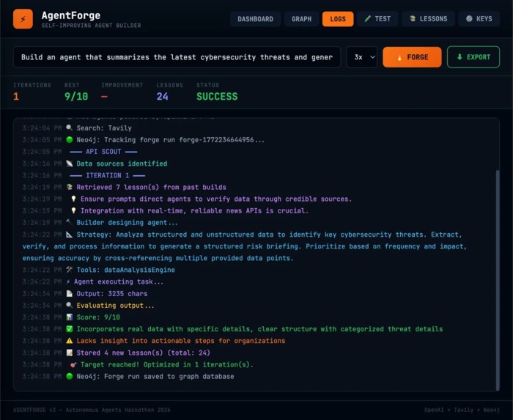Image resolution: width=513 pixels, height=420 pixels.
Task: Click satellite icon beside Data sources identified
Action: tap(70, 163)
